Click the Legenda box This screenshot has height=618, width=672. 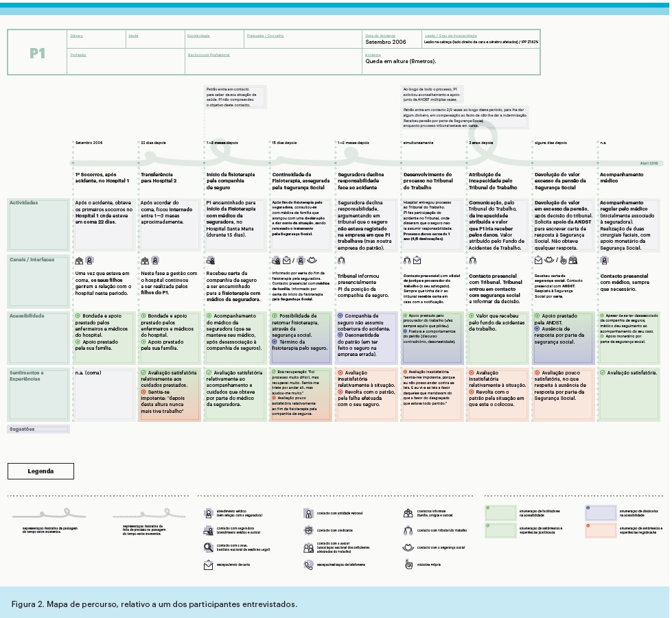(40, 471)
